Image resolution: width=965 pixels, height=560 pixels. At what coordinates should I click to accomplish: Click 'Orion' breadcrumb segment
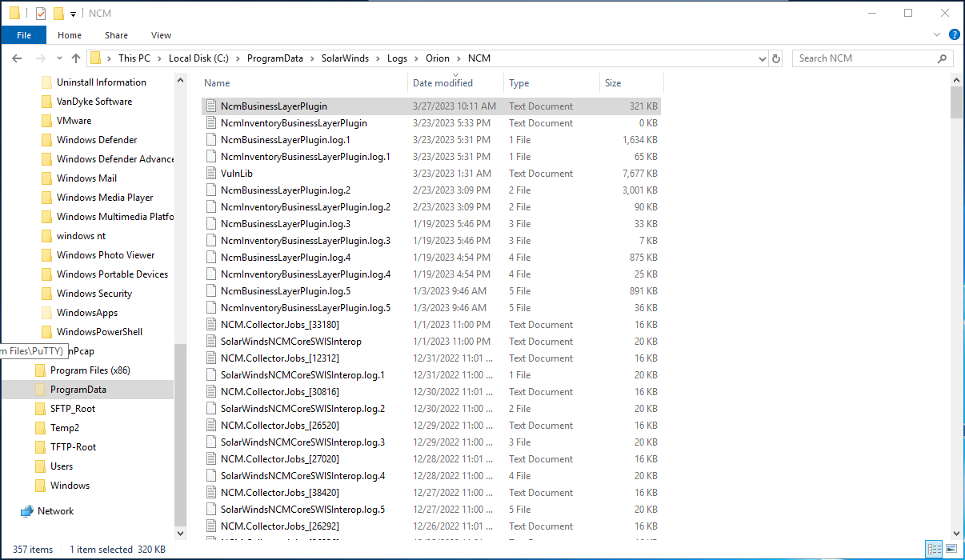point(438,58)
